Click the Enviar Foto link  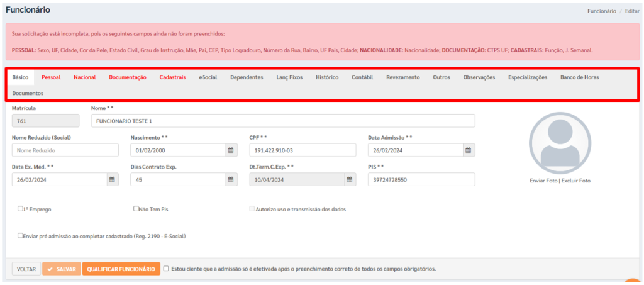point(543,181)
